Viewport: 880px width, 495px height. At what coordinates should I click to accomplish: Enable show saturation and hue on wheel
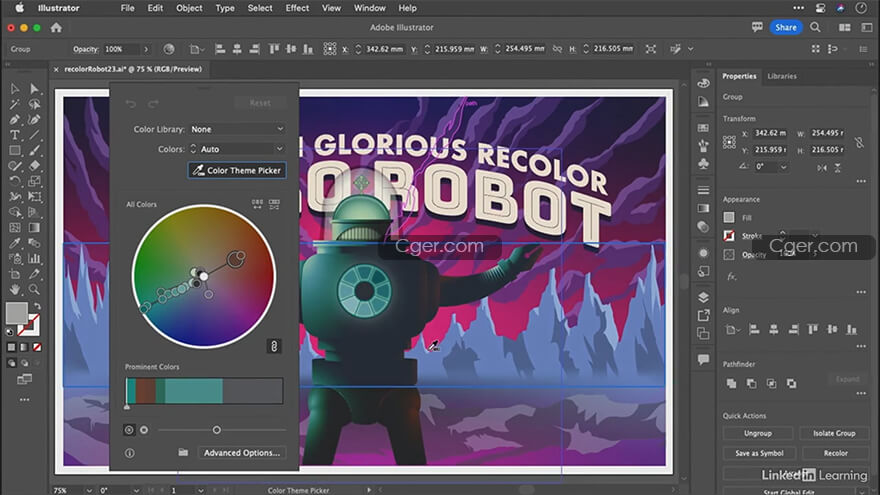click(129, 430)
